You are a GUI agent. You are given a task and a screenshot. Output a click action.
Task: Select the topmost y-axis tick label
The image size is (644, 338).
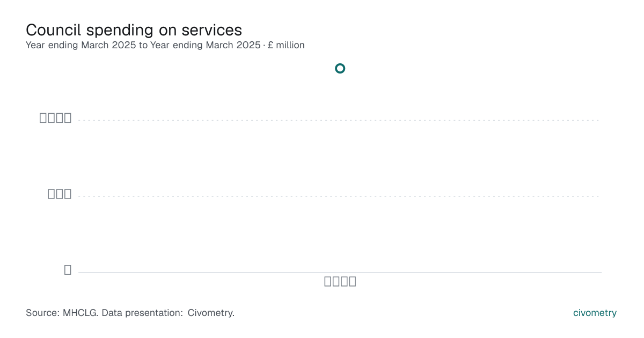pos(55,118)
